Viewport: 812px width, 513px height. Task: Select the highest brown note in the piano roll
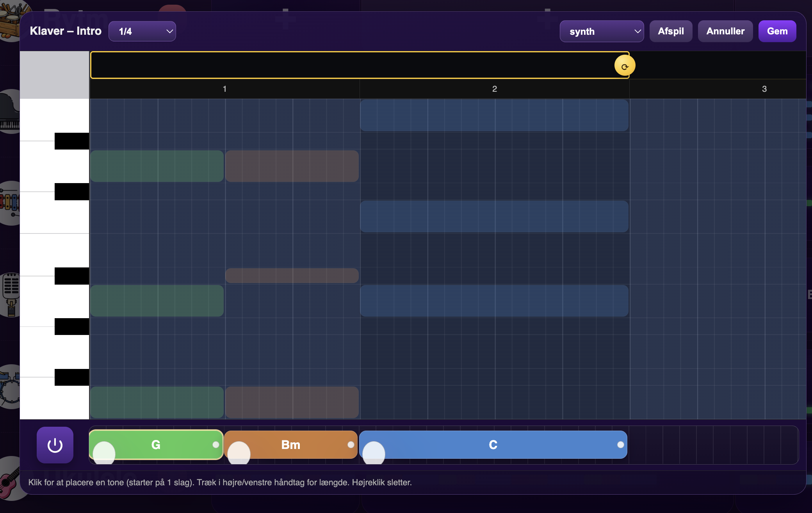pyautogui.click(x=292, y=166)
